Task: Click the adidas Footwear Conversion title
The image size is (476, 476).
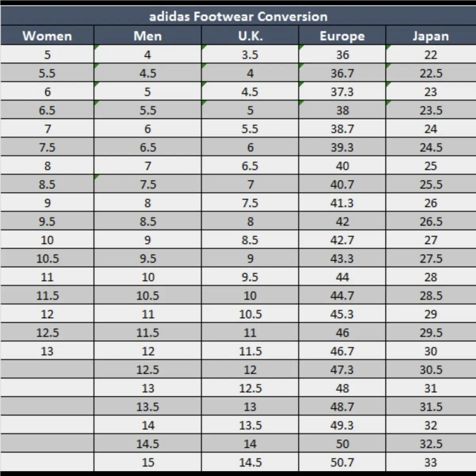Action: point(238,16)
